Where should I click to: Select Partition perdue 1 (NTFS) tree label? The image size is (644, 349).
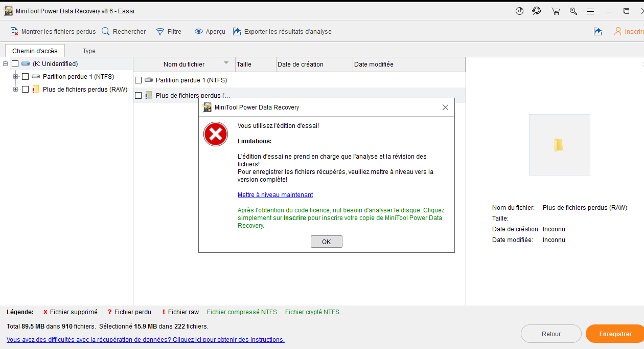tap(78, 77)
